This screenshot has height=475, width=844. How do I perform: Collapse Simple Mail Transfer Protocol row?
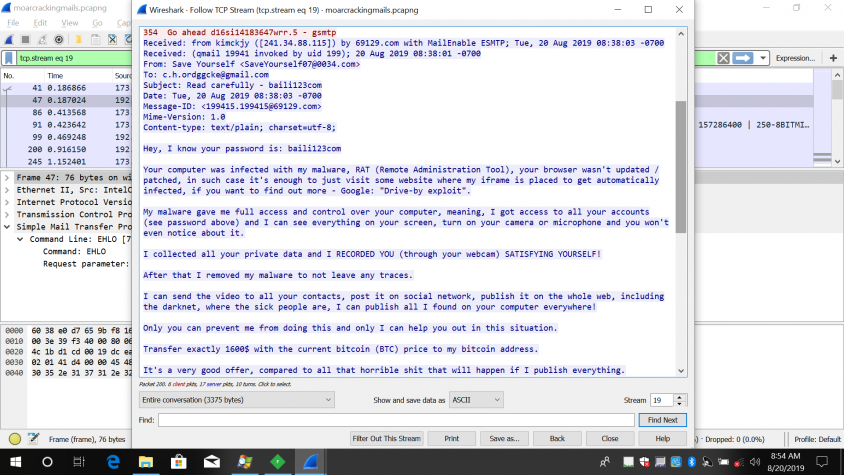7,227
